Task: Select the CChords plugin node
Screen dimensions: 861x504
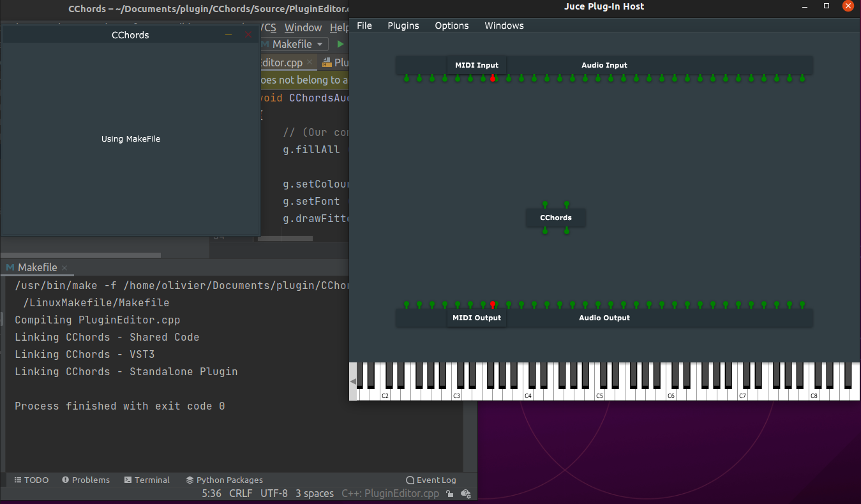Action: pos(556,218)
